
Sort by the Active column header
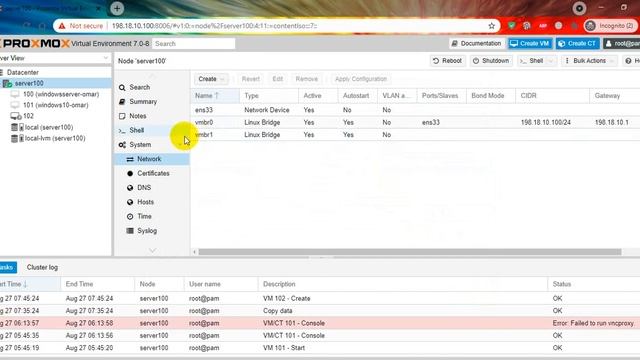318,96
